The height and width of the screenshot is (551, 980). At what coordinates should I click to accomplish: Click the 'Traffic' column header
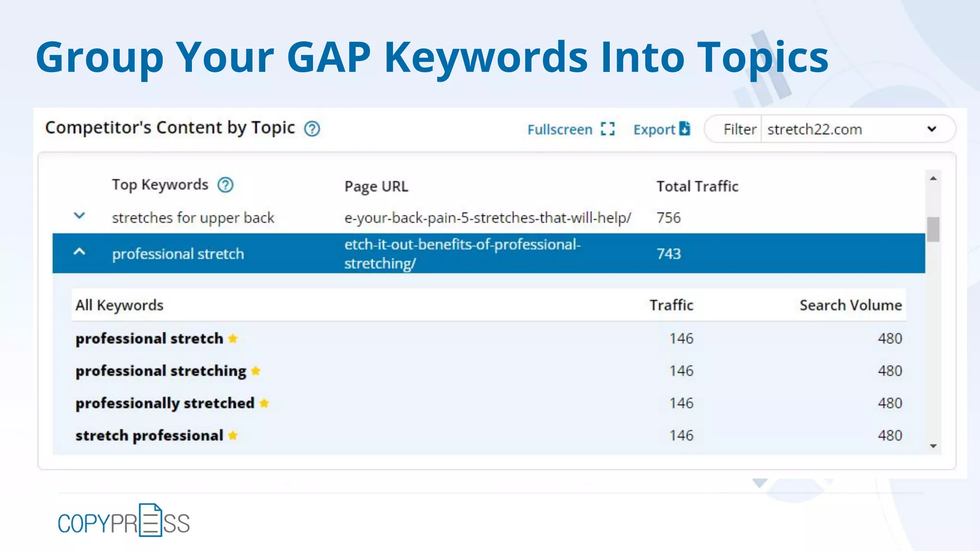click(671, 305)
